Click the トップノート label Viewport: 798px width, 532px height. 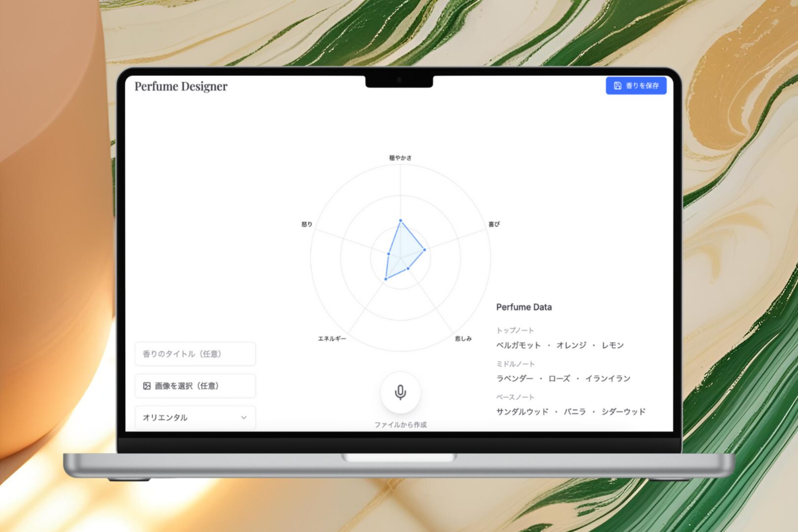(x=515, y=330)
